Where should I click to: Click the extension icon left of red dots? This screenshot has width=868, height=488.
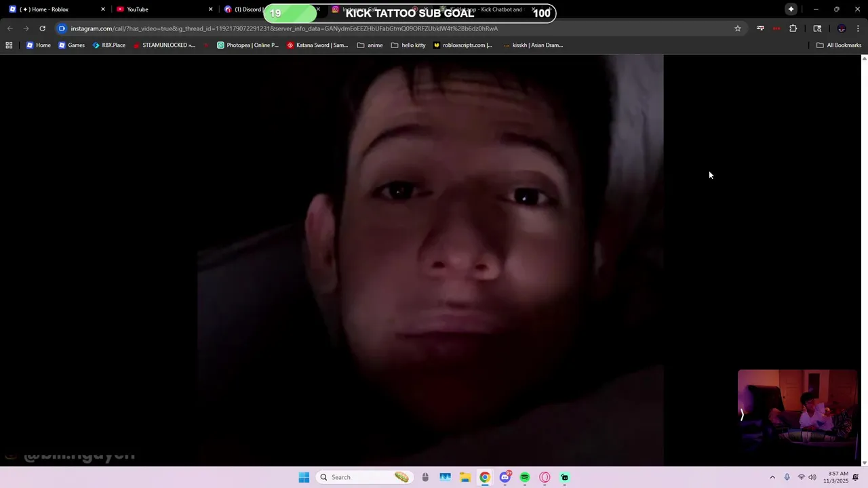(760, 28)
